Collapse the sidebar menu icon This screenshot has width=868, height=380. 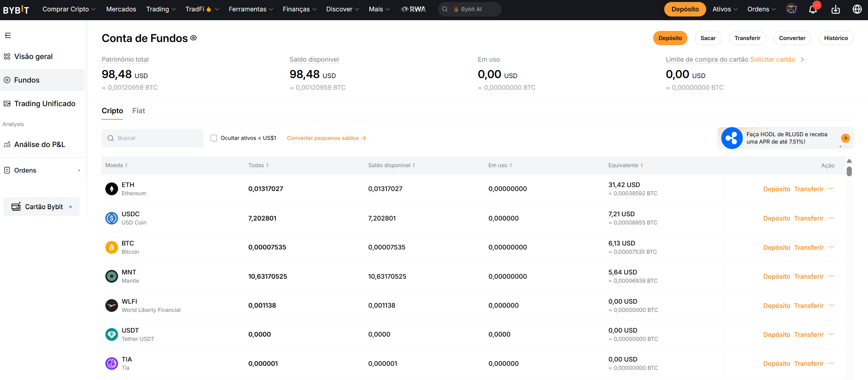pyautogui.click(x=8, y=35)
